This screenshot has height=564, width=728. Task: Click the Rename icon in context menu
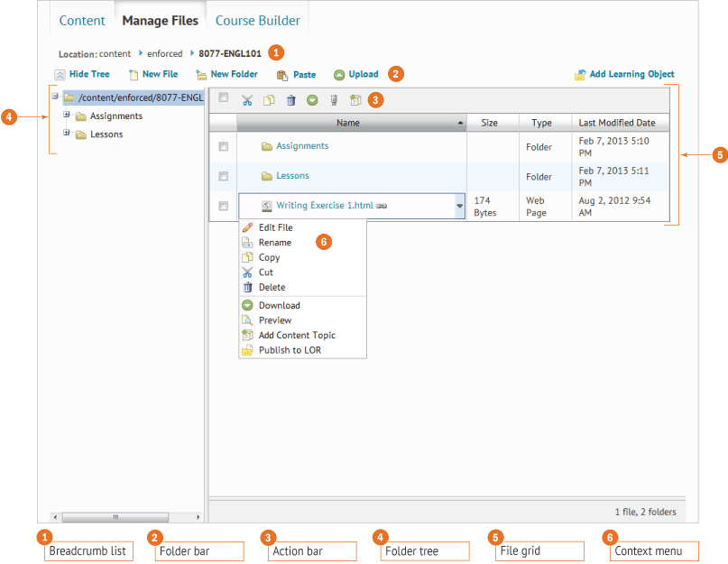click(247, 242)
